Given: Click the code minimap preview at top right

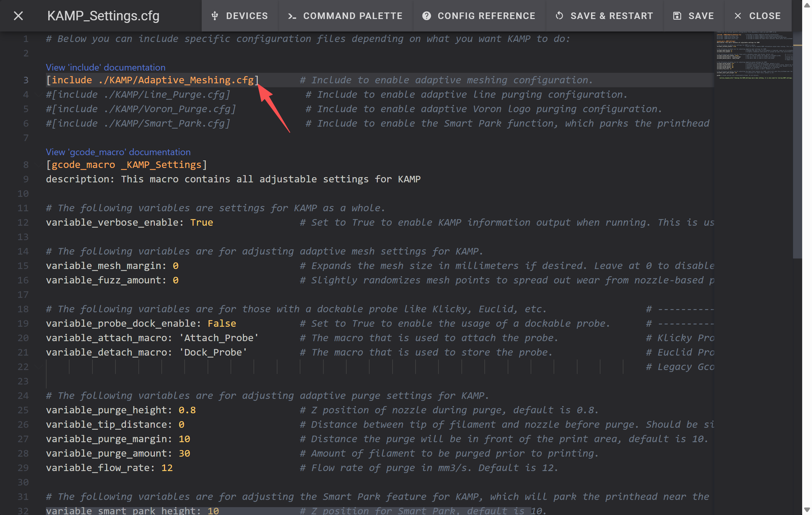Looking at the screenshot, I should pos(754,56).
